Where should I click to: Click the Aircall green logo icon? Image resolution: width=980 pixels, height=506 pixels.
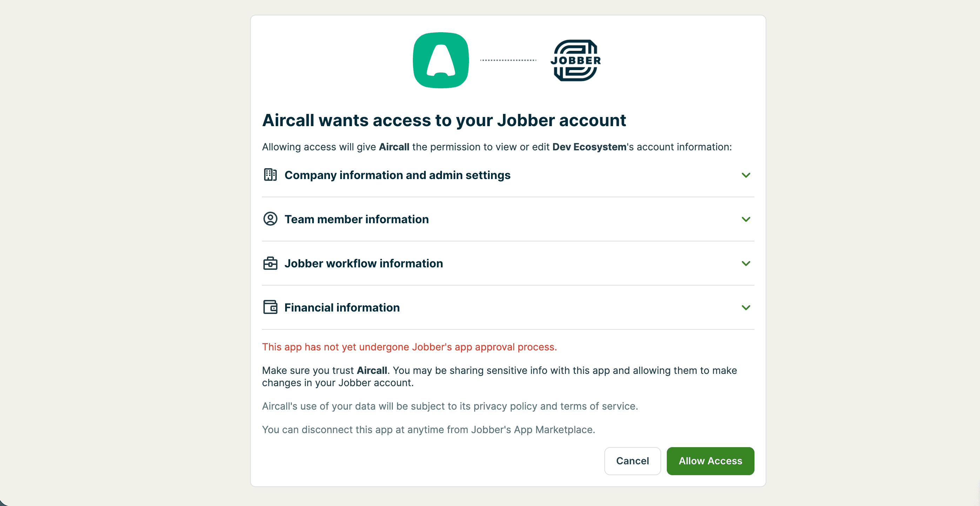pos(441,60)
